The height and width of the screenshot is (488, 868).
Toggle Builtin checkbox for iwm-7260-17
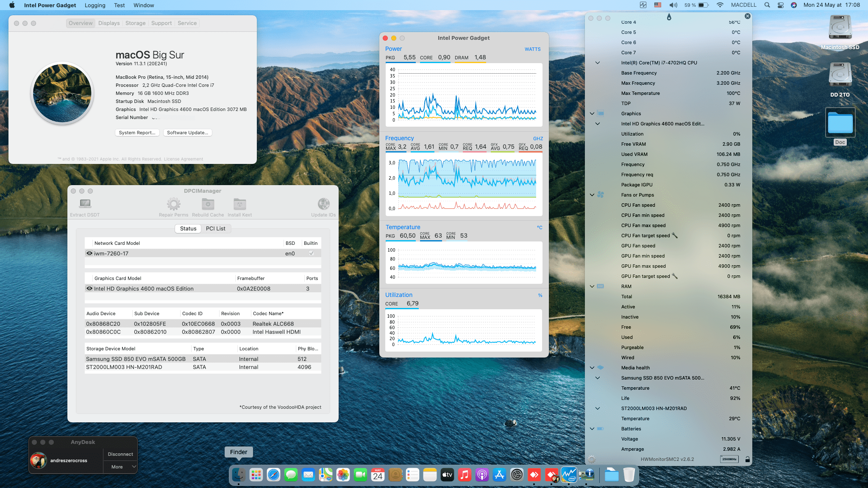[311, 253]
